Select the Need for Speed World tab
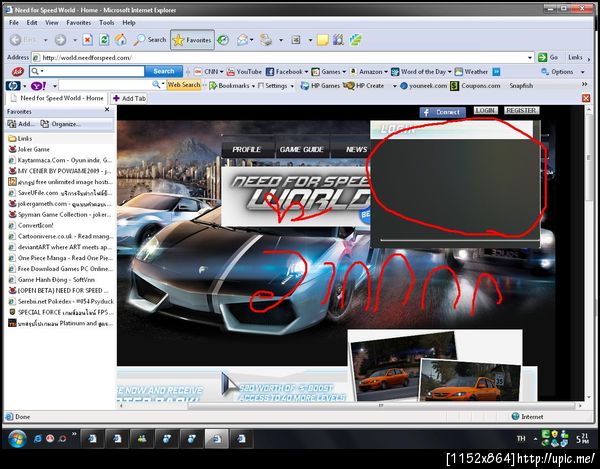 point(57,98)
